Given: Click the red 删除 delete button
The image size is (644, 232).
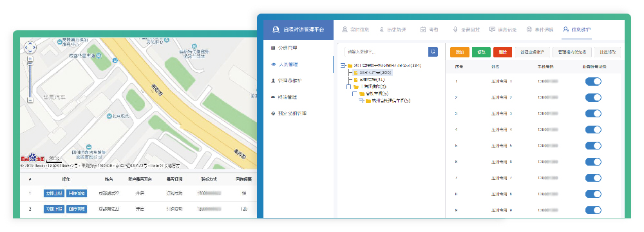Looking at the screenshot, I should coord(503,52).
